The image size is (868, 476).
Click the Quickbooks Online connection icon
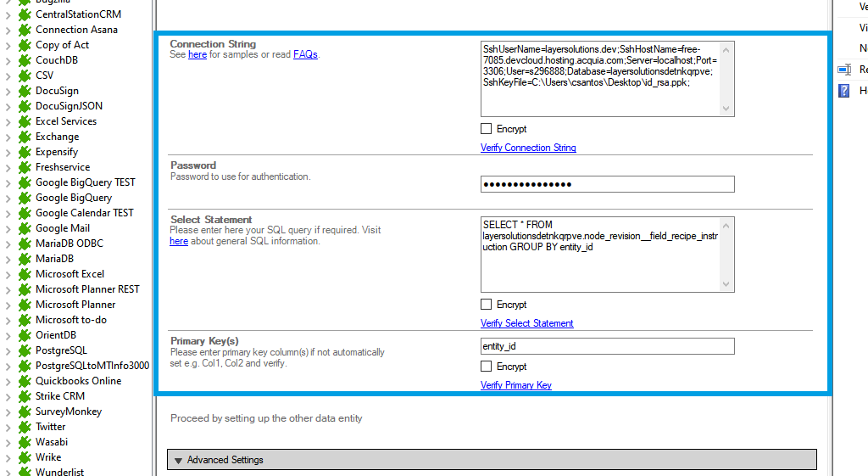(25, 381)
